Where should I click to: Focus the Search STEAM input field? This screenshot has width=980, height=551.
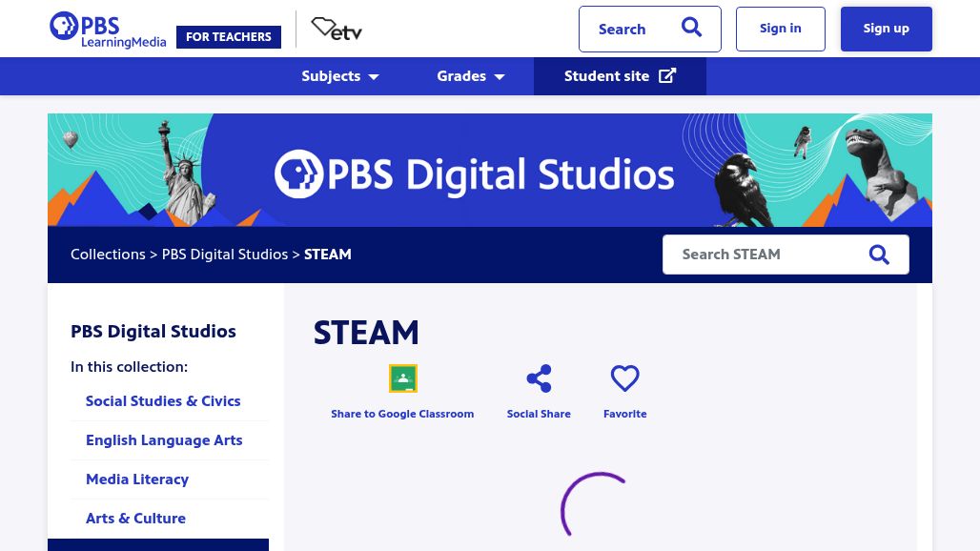pos(763,255)
